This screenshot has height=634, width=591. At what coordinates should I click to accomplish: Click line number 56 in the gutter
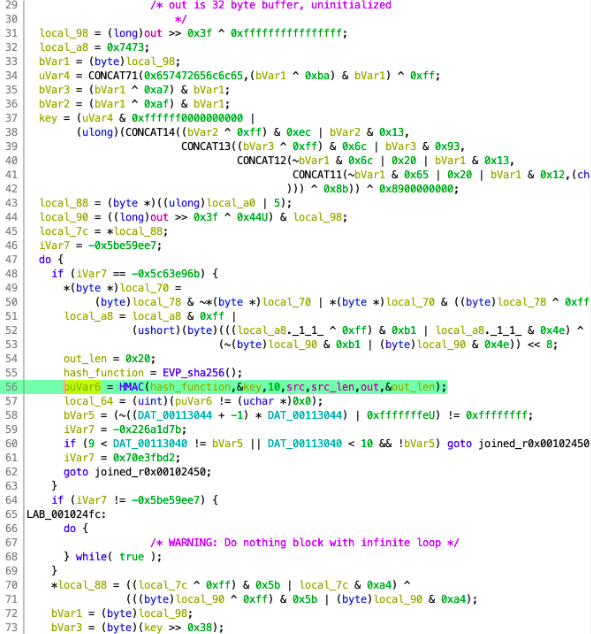tap(12, 387)
